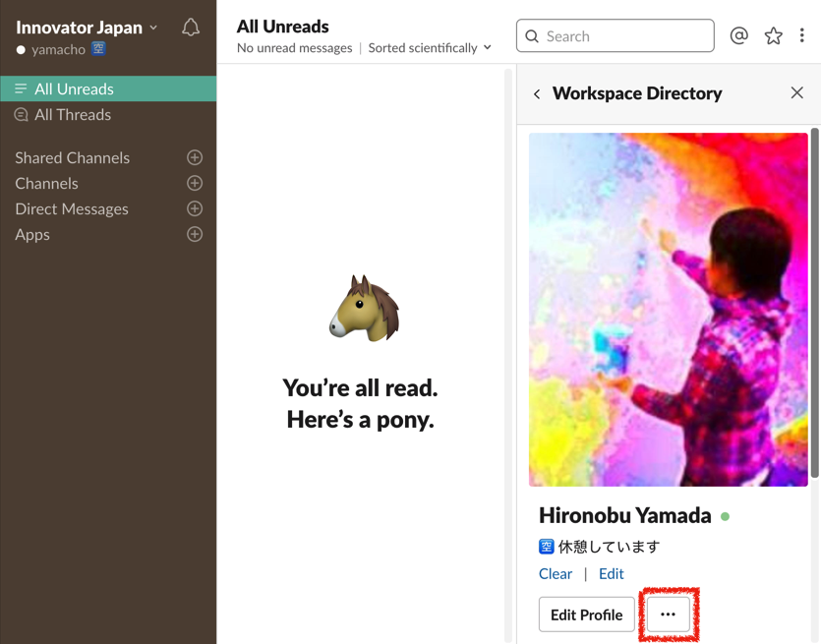This screenshot has height=644, width=821.
Task: Close the Workspace Directory panel
Action: [797, 92]
